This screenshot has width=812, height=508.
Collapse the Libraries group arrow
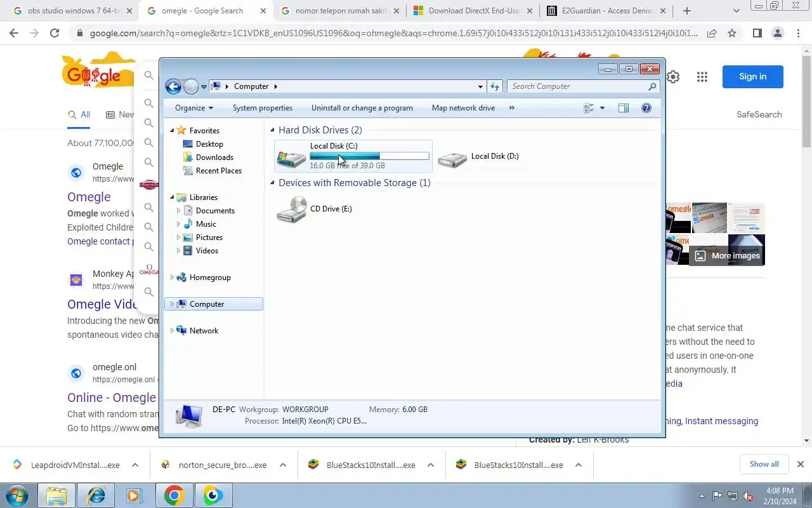(172, 197)
